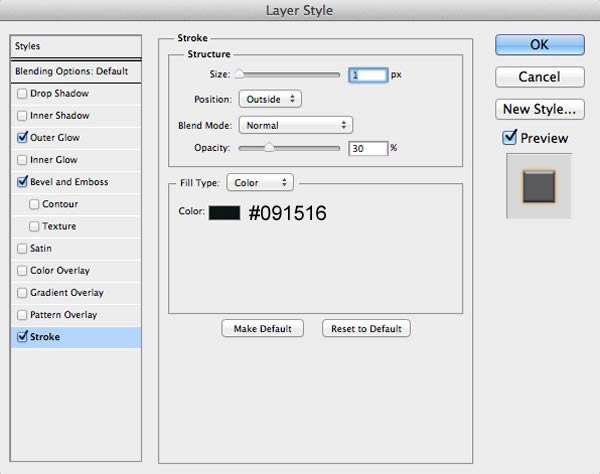Expand the Fill Type dropdown
The image size is (600, 474).
[x=260, y=182]
